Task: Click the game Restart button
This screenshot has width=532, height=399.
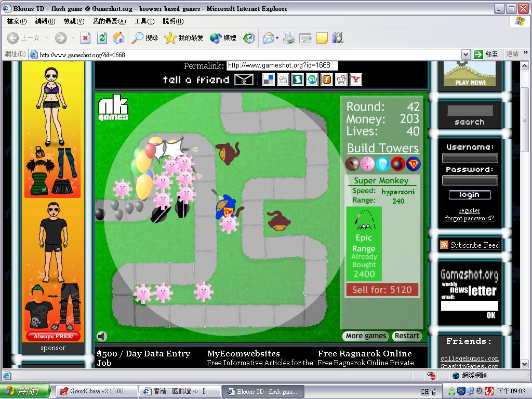Action: [x=407, y=336]
